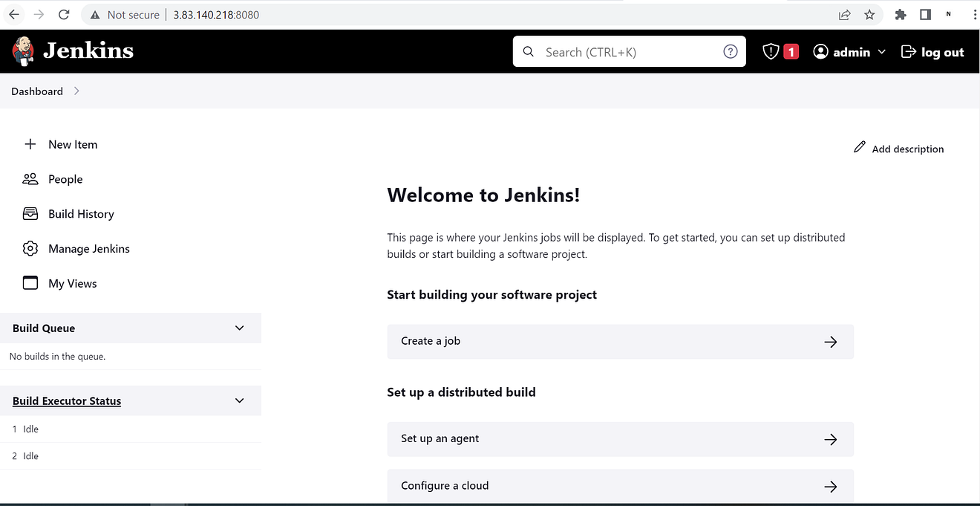Click the Jenkins title text in header
This screenshot has width=980, height=506.
(88, 51)
